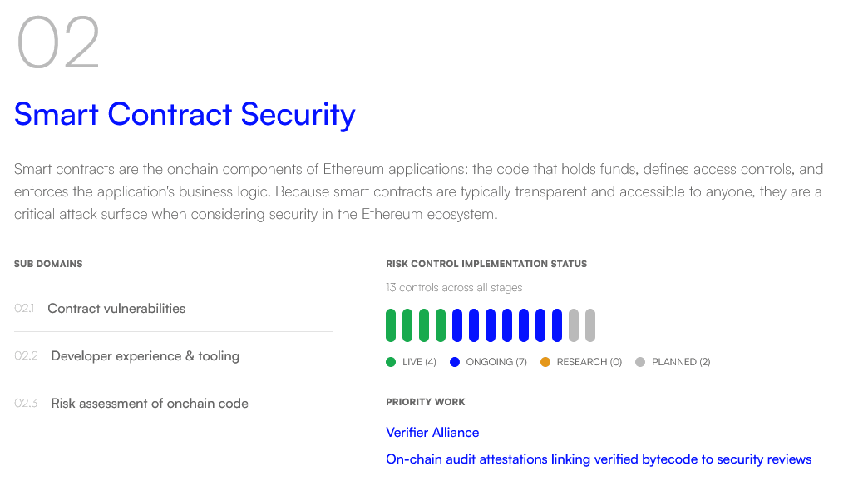
Task: Click the ONGOING (7) legend label
Action: coord(496,362)
